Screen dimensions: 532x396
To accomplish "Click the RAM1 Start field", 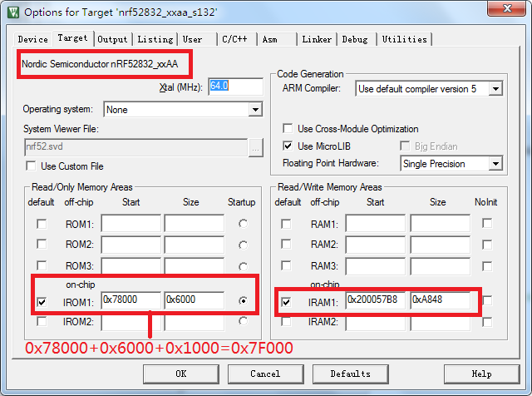I will point(376,224).
